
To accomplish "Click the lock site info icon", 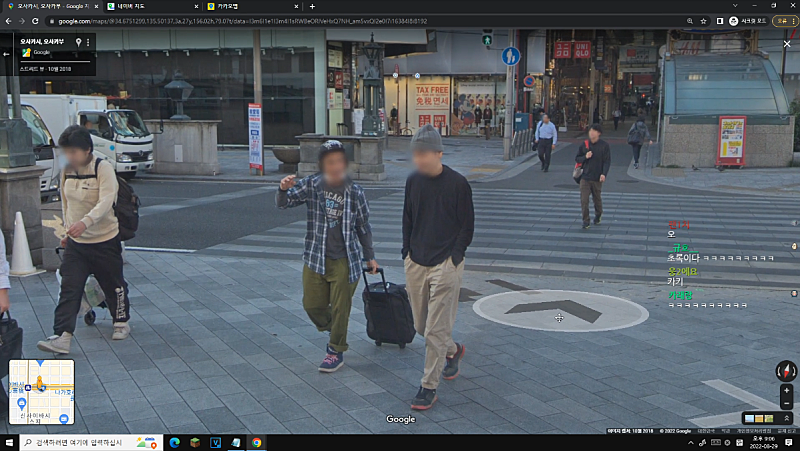I will (52, 21).
